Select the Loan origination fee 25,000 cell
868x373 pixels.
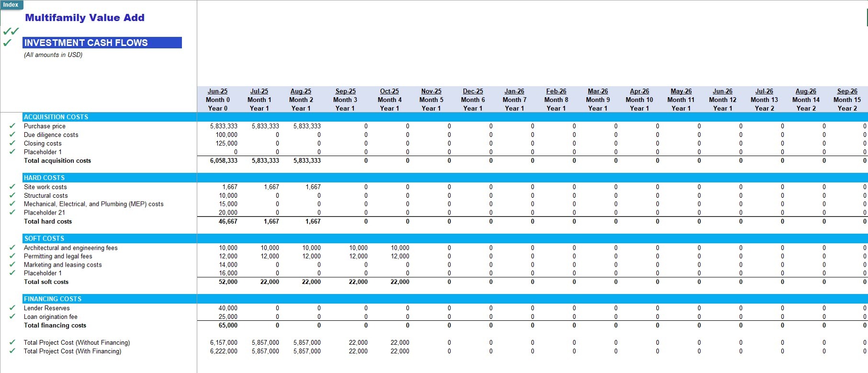click(228, 316)
